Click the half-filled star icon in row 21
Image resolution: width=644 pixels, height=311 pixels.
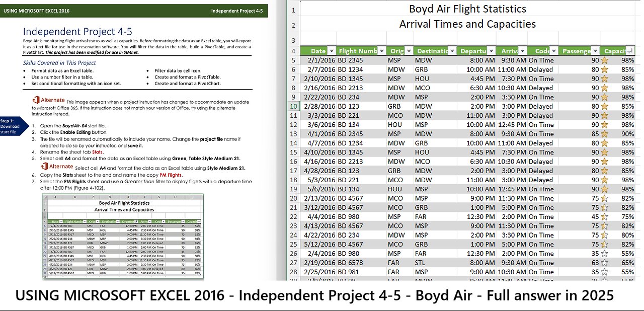coord(604,207)
